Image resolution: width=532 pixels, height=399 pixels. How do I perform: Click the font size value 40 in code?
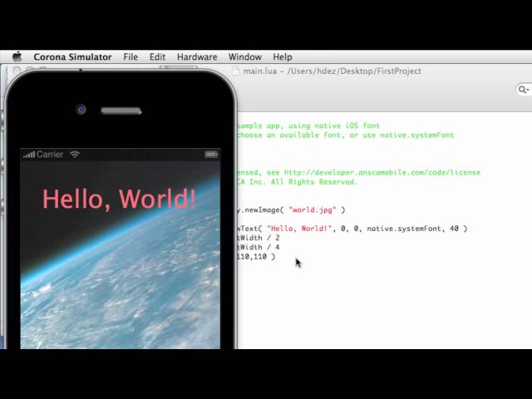coord(455,229)
